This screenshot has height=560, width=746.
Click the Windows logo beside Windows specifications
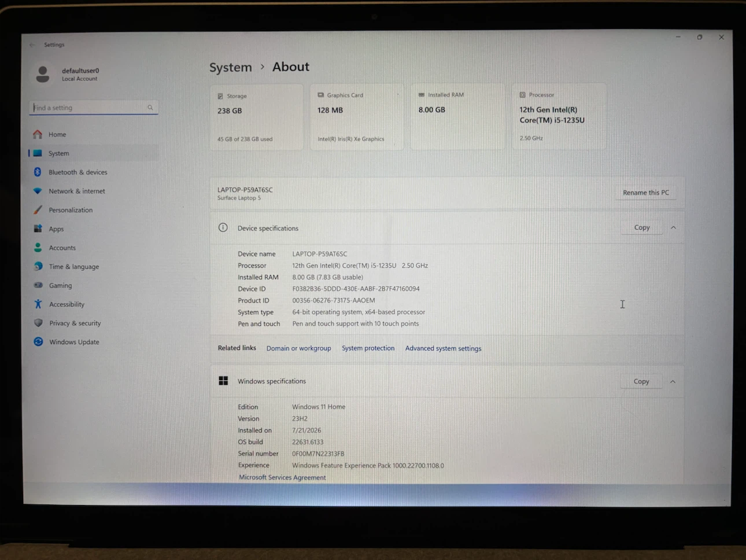click(x=223, y=381)
